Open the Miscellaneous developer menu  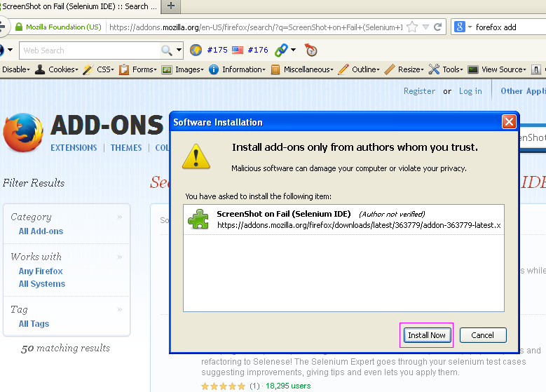[302, 69]
